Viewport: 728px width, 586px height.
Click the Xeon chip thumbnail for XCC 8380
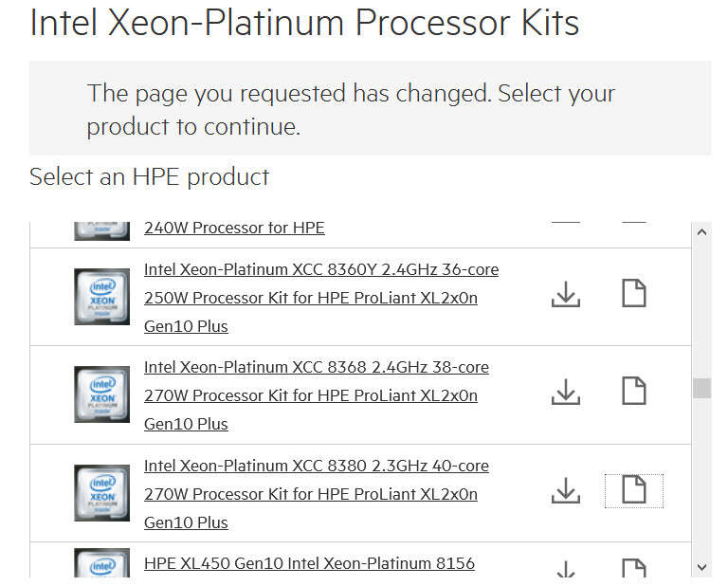pyautogui.click(x=101, y=493)
